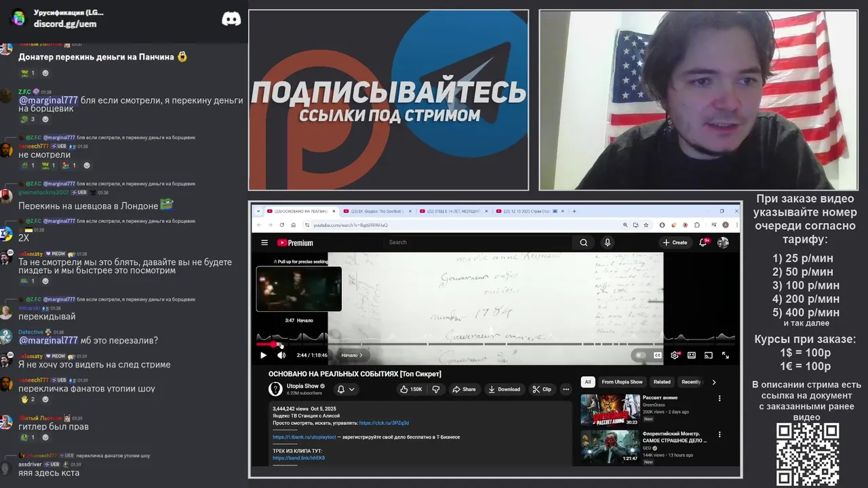
Task: Open a new browser tab with plus
Action: point(574,211)
